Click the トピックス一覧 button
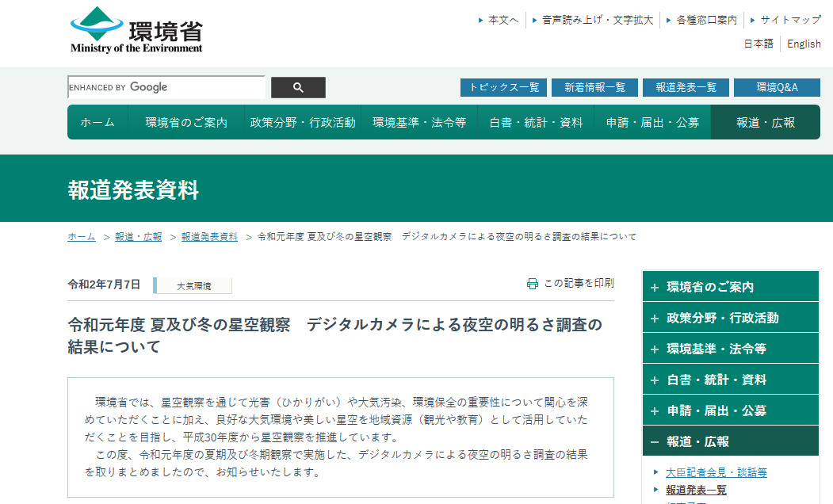 pyautogui.click(x=503, y=87)
